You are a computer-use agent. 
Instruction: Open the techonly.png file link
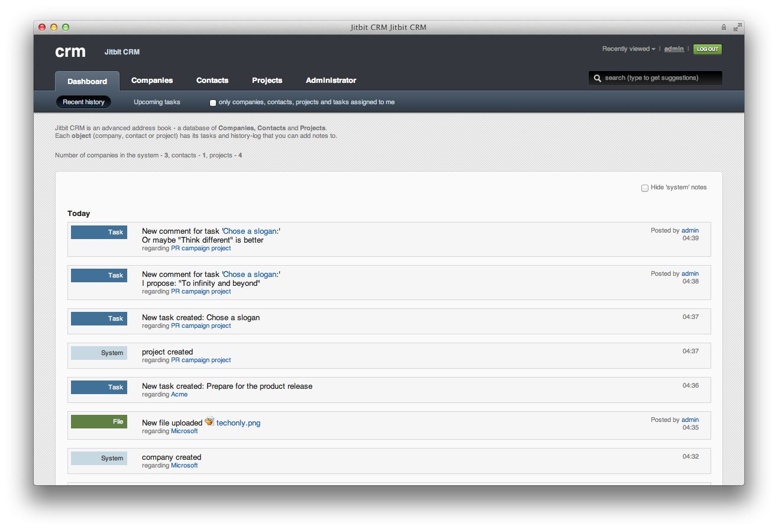(238, 423)
